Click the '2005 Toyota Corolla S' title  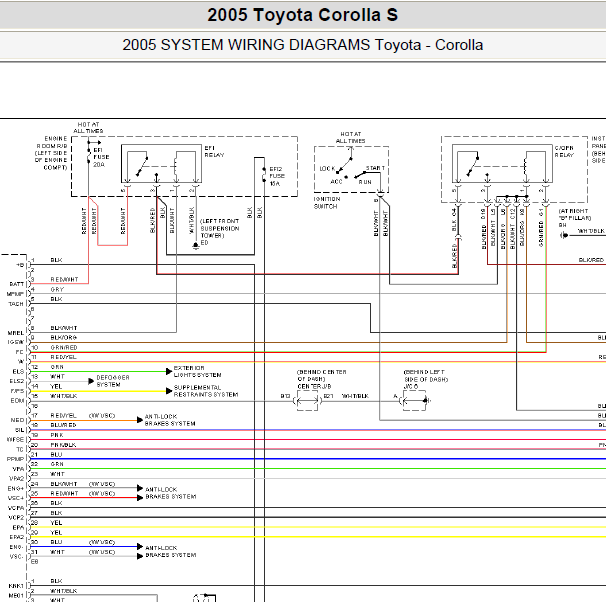click(302, 15)
